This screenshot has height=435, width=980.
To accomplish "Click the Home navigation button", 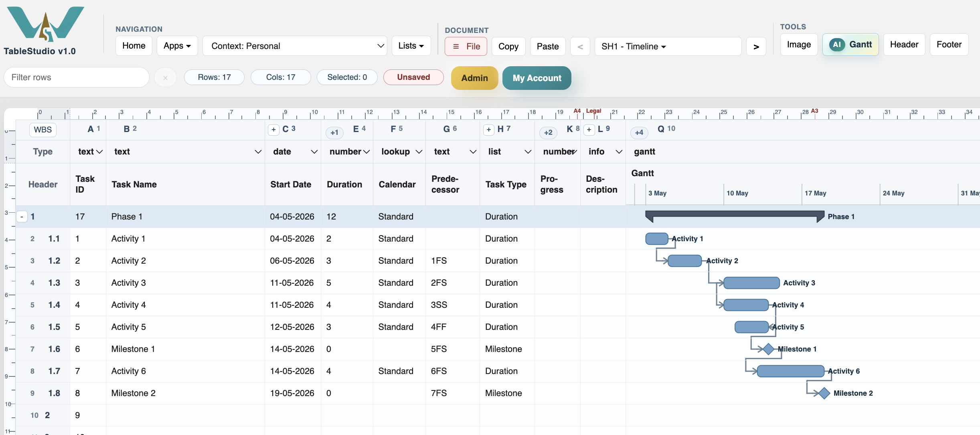I will click(x=134, y=46).
